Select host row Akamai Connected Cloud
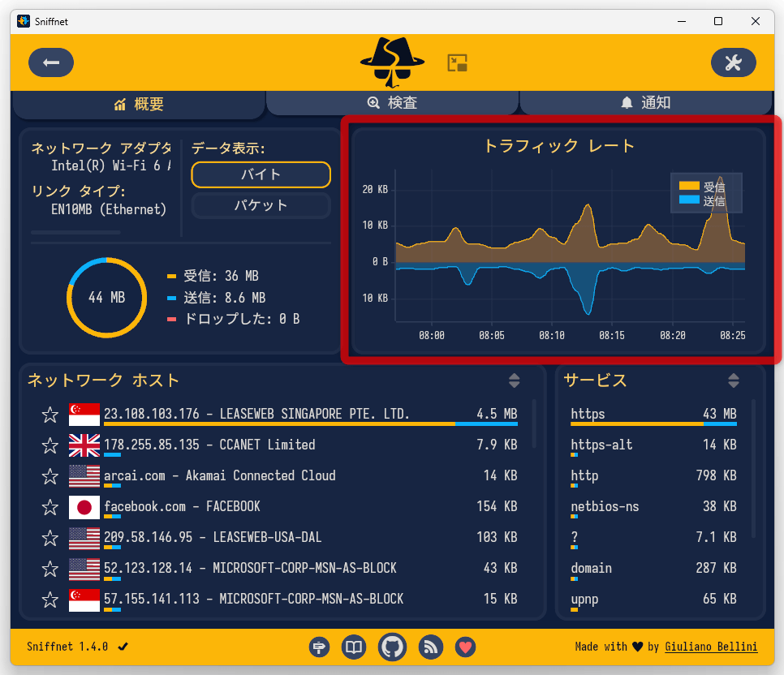The height and width of the screenshot is (675, 784). point(311,476)
